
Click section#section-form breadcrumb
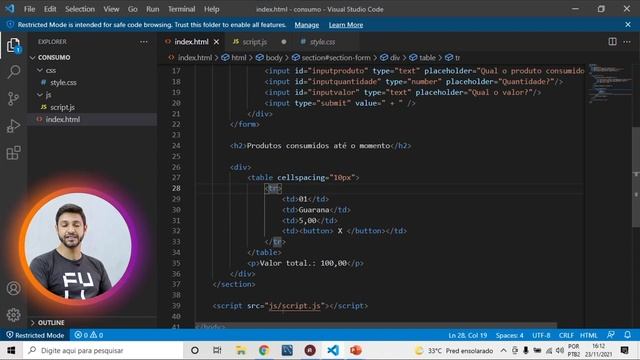[x=336, y=58]
